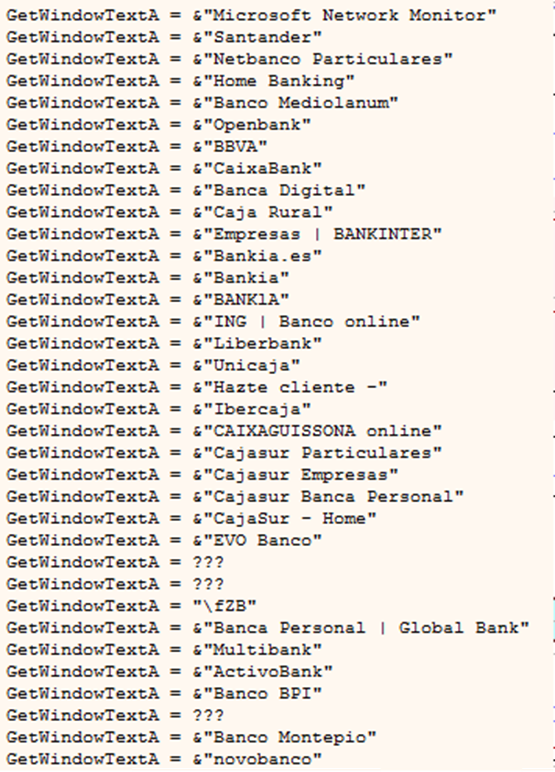Click the "Openbank" string line
This screenshot has width=555, height=772.
click(159, 125)
